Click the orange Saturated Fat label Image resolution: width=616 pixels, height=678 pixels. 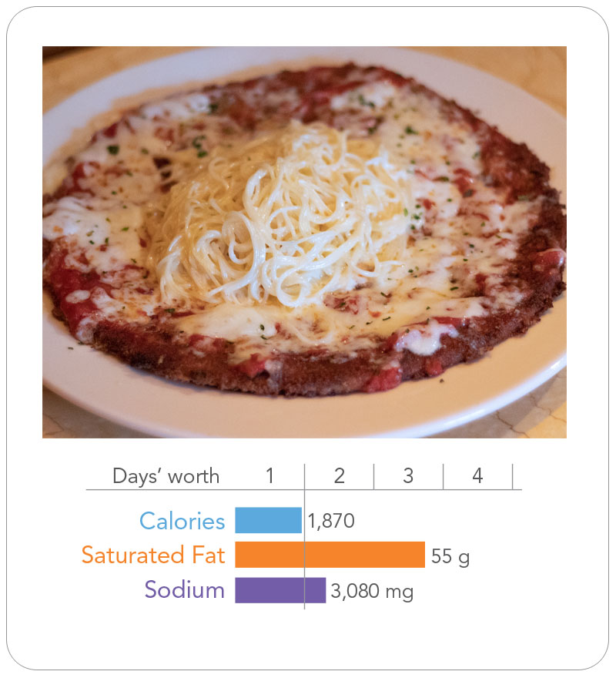coord(153,555)
